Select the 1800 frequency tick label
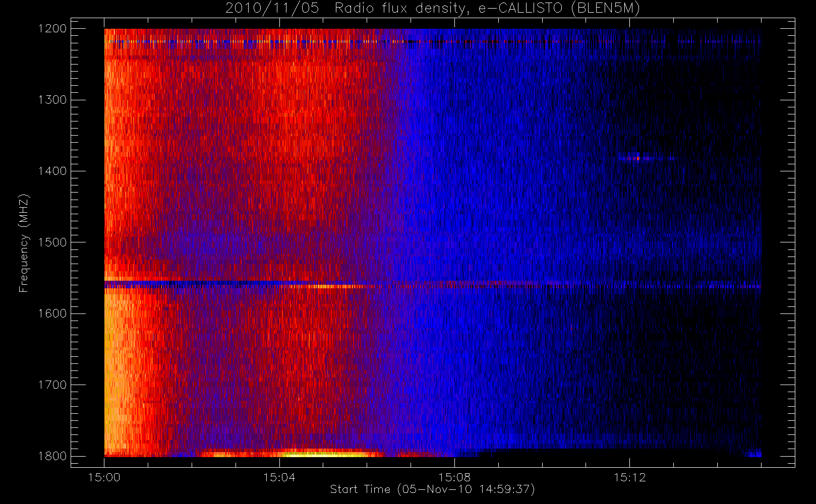Screen dimensions: 816x504 [x=52, y=456]
